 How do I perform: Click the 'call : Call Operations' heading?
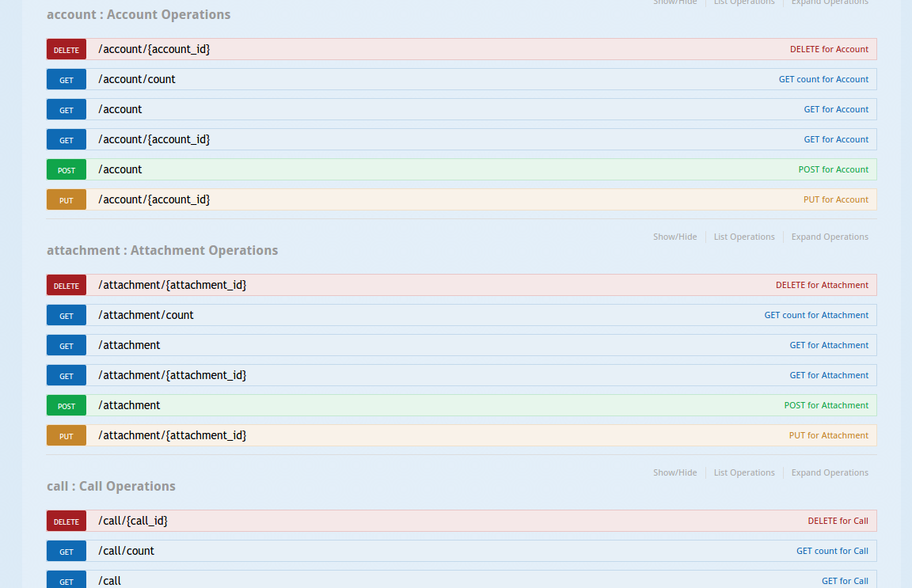111,486
